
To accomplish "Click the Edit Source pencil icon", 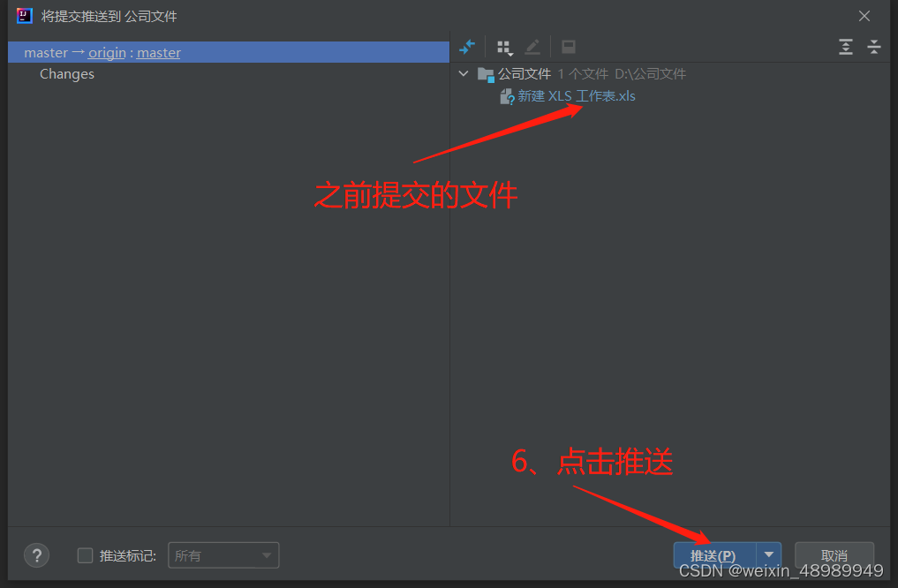I will pyautogui.click(x=532, y=47).
